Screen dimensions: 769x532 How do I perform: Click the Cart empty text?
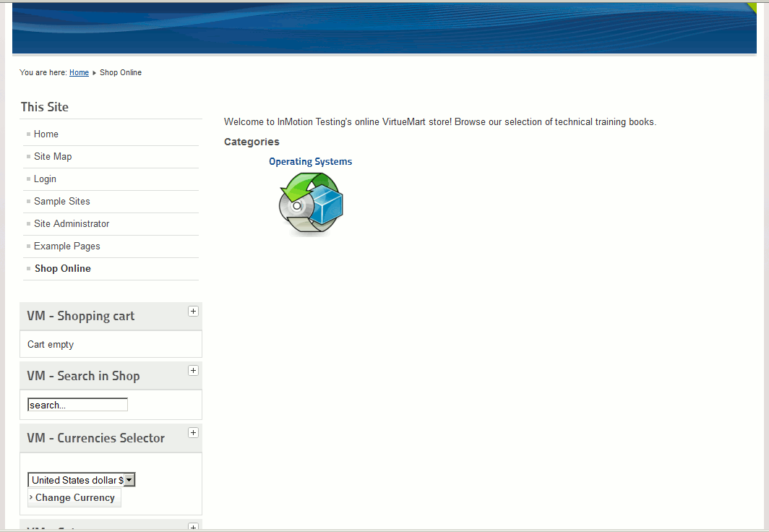click(x=51, y=344)
